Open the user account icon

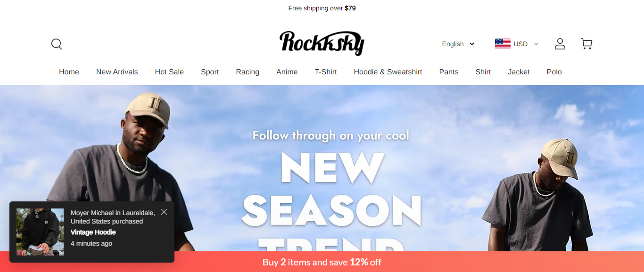(560, 44)
